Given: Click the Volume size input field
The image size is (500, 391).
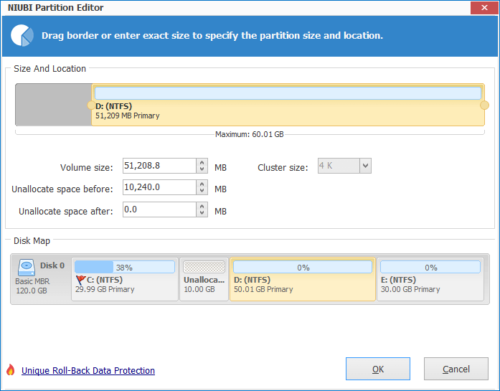Looking at the screenshot, I should 159,166.
